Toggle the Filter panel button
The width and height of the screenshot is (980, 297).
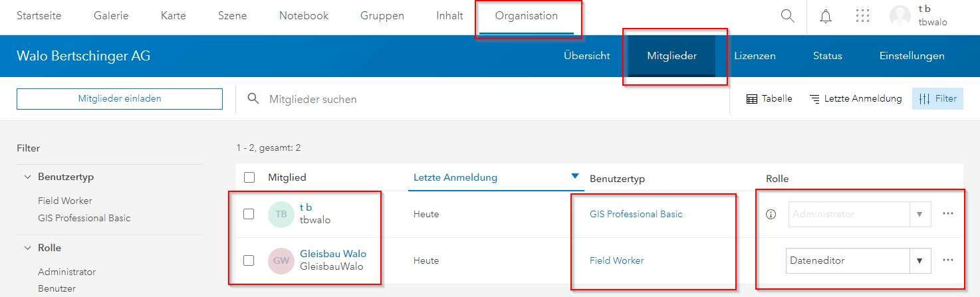937,98
